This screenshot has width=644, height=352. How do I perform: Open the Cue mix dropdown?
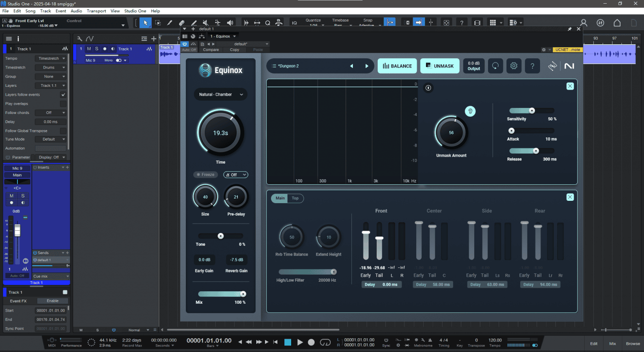[51, 276]
